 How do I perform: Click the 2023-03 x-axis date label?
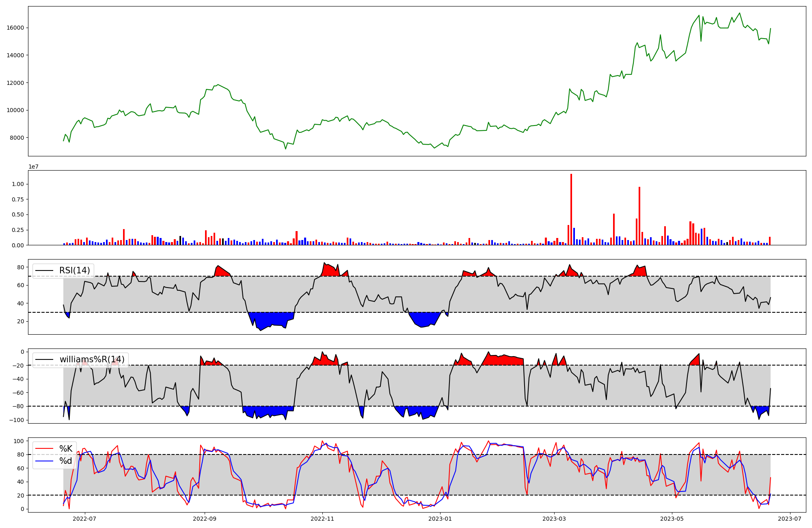[554, 519]
